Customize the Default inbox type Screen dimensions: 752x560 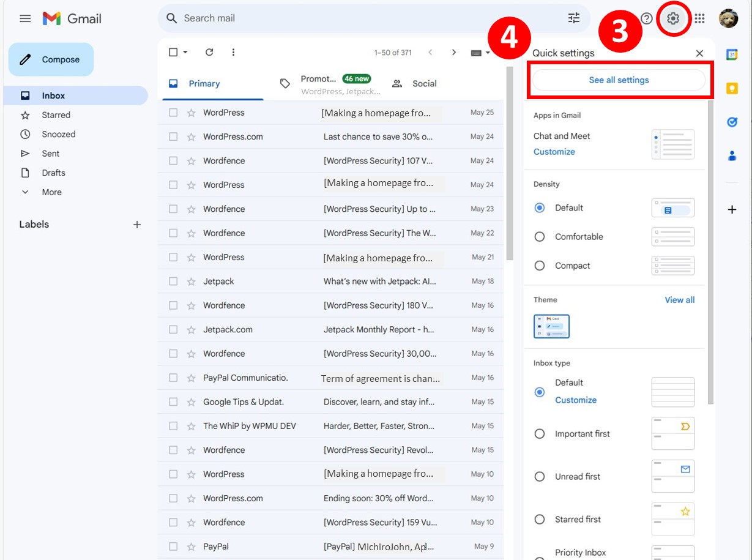(x=576, y=400)
